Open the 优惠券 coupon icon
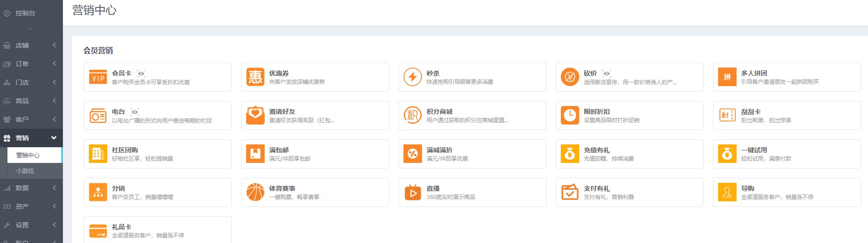 click(255, 77)
